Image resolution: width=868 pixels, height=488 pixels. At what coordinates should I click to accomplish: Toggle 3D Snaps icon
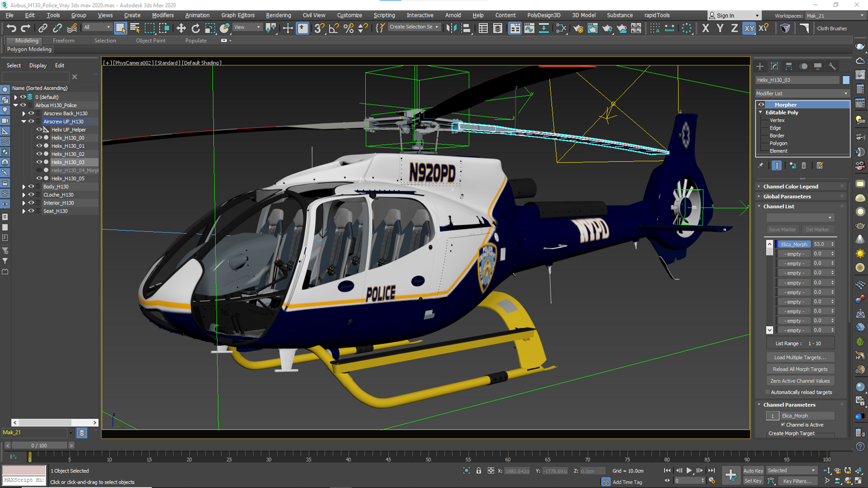click(319, 28)
